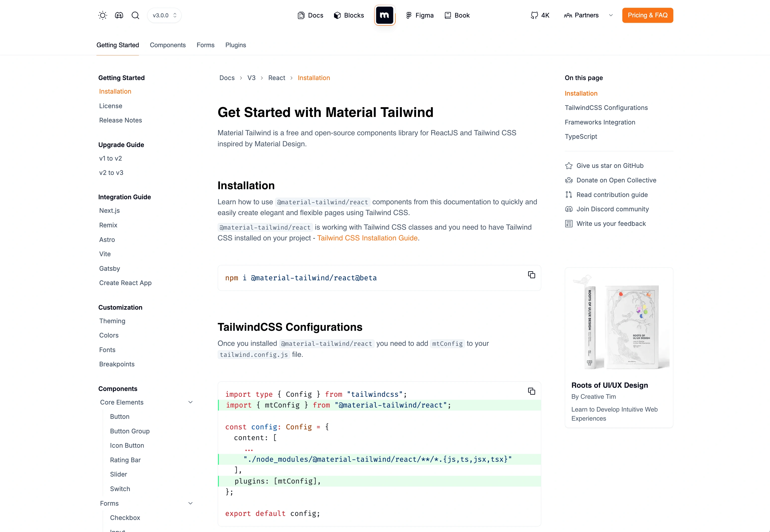Screen dimensions: 770x532
Task: Open Figma from the top navigation
Action: (x=420, y=15)
